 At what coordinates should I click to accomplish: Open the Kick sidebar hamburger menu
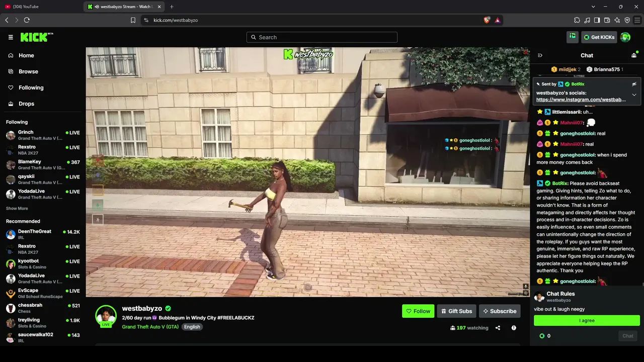click(x=11, y=37)
